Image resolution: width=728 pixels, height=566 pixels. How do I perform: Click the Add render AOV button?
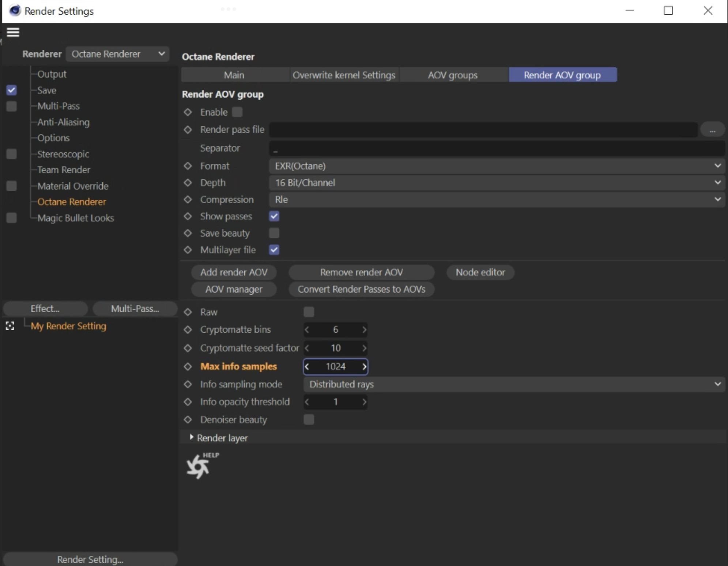tap(234, 272)
